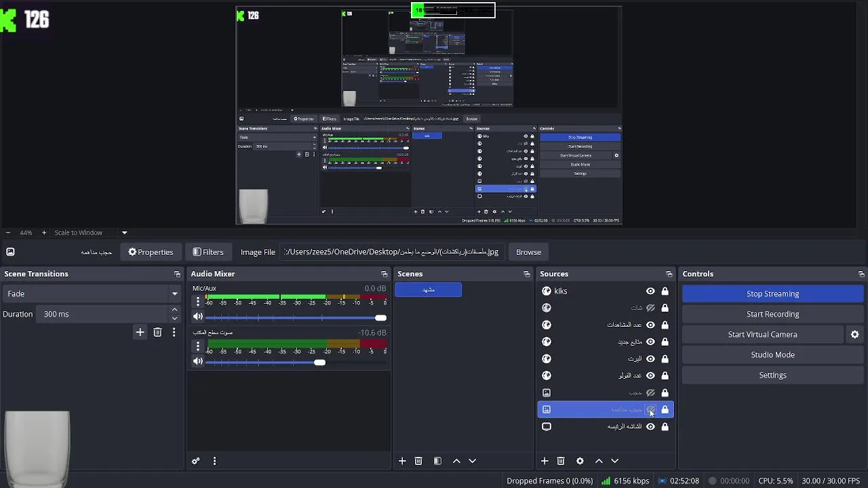Image resolution: width=868 pixels, height=488 pixels.
Task: Select the scene مشهد
Action: point(428,289)
